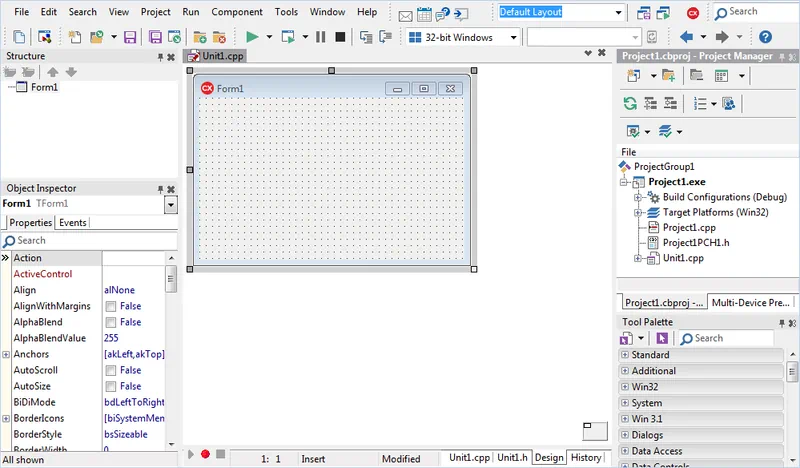
Task: Pin the Structure panel
Action: (x=160, y=57)
